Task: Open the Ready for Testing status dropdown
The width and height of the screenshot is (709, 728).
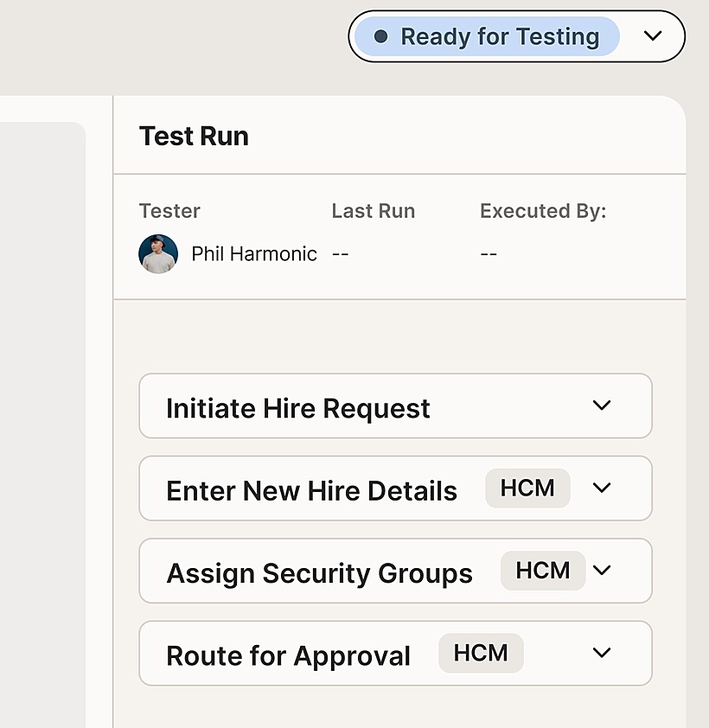Action: [x=652, y=35]
